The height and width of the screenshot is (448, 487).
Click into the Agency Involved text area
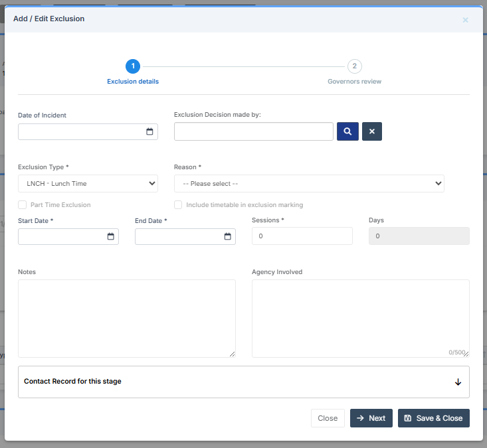pyautogui.click(x=361, y=319)
